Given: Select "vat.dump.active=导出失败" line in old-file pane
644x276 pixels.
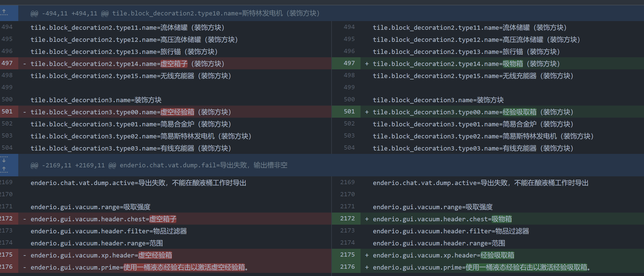Looking at the screenshot, I should coord(138,183).
